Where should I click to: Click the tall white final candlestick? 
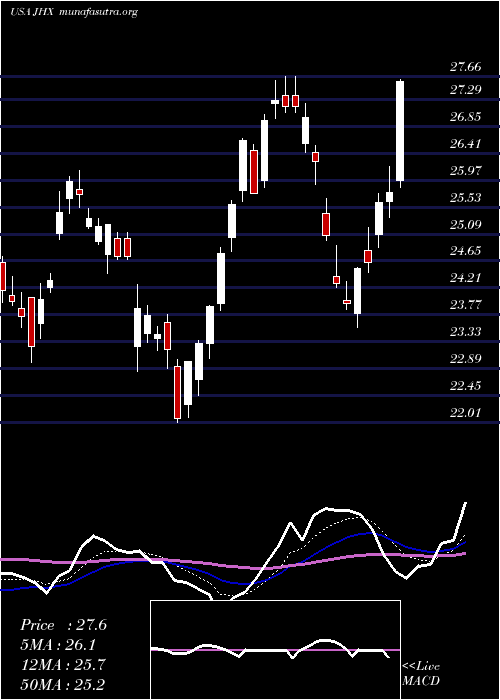(x=400, y=132)
